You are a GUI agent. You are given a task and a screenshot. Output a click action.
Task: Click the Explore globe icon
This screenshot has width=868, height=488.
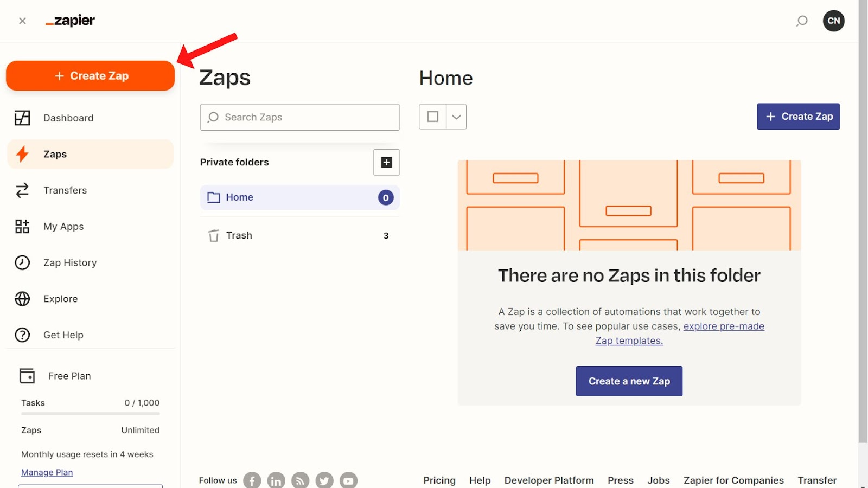(22, 299)
